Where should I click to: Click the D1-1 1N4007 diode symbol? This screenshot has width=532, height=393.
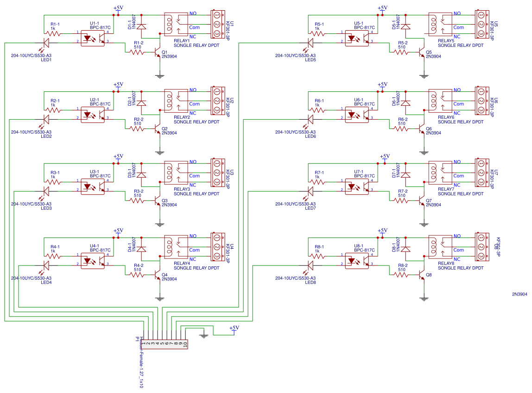click(x=141, y=26)
